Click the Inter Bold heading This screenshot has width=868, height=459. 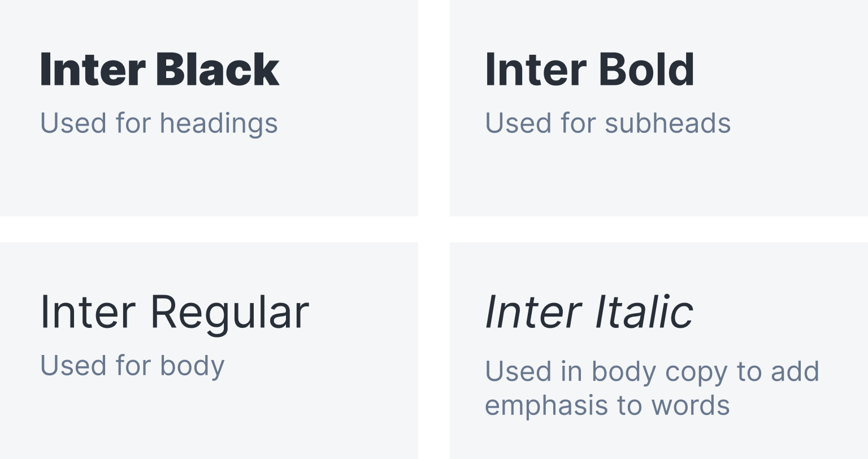coord(589,70)
